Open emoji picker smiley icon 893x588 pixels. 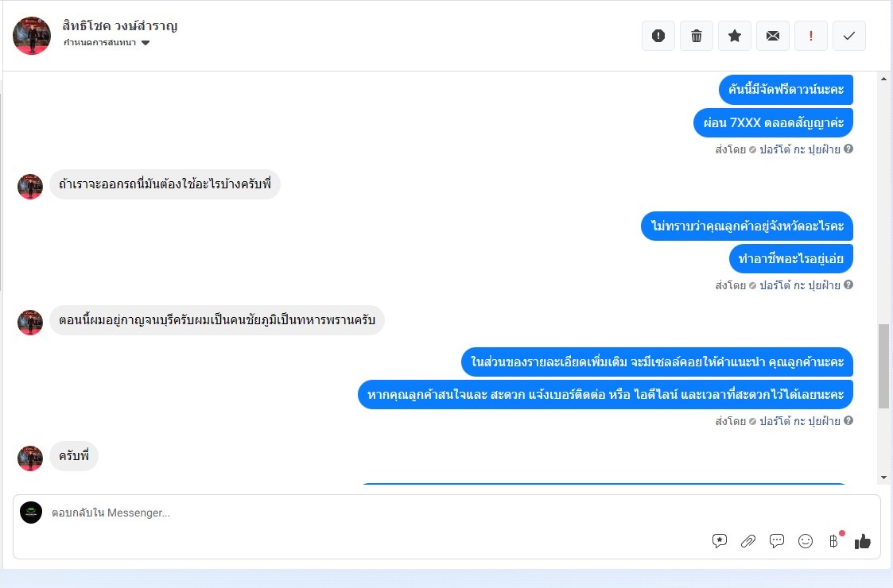tap(806, 541)
